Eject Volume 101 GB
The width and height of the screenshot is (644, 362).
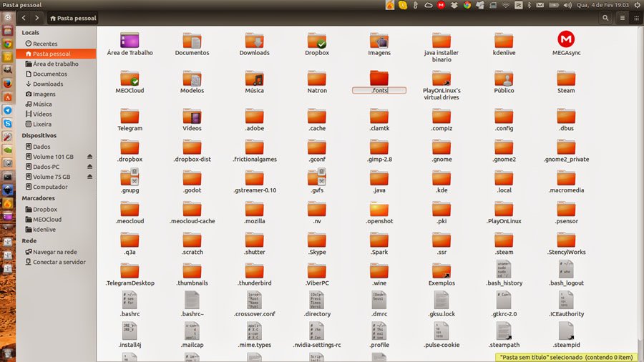click(x=90, y=157)
